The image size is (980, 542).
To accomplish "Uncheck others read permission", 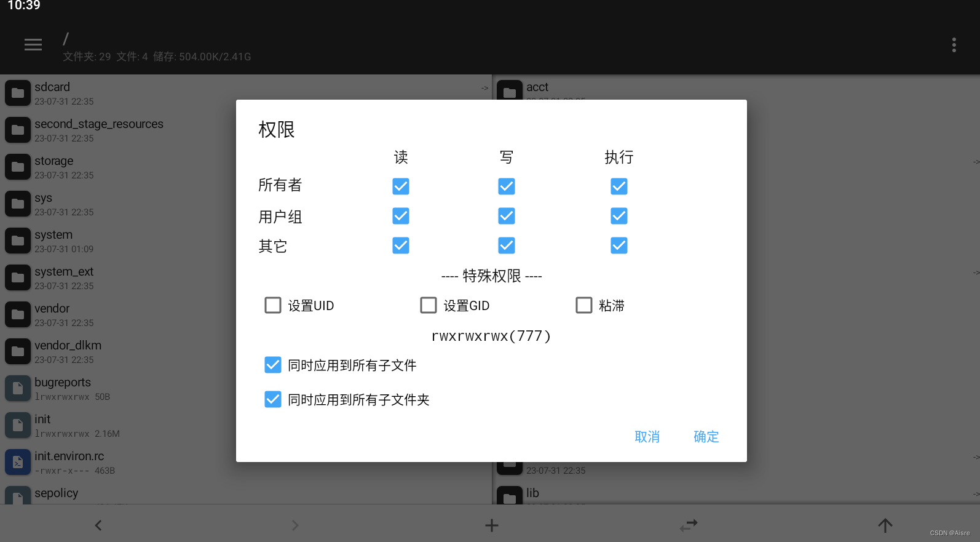I will coord(401,245).
